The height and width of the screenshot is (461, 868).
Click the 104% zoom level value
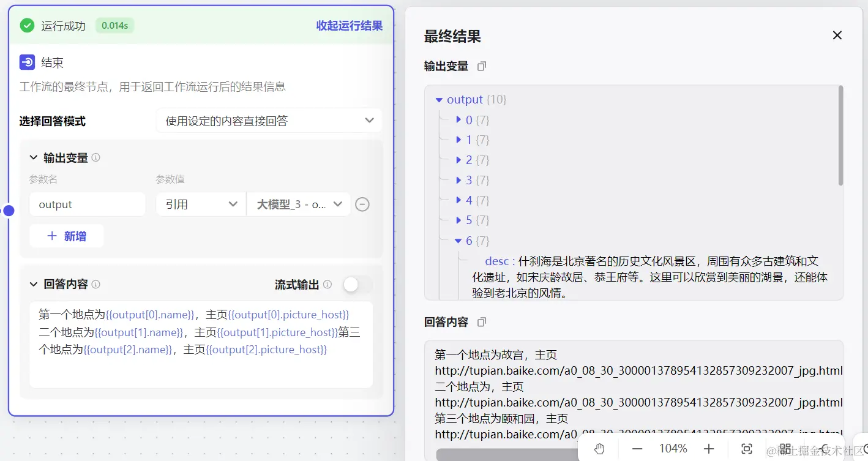point(673,449)
